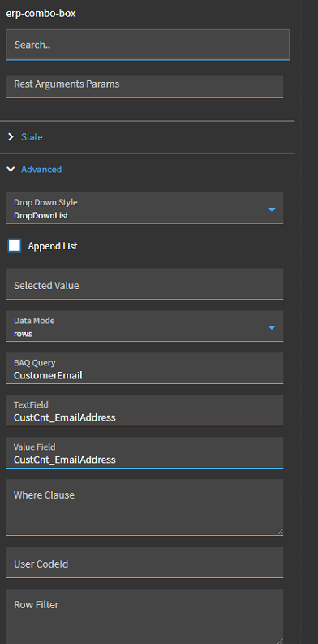Focus the Search properties field
The width and height of the screenshot is (318, 644).
[148, 45]
